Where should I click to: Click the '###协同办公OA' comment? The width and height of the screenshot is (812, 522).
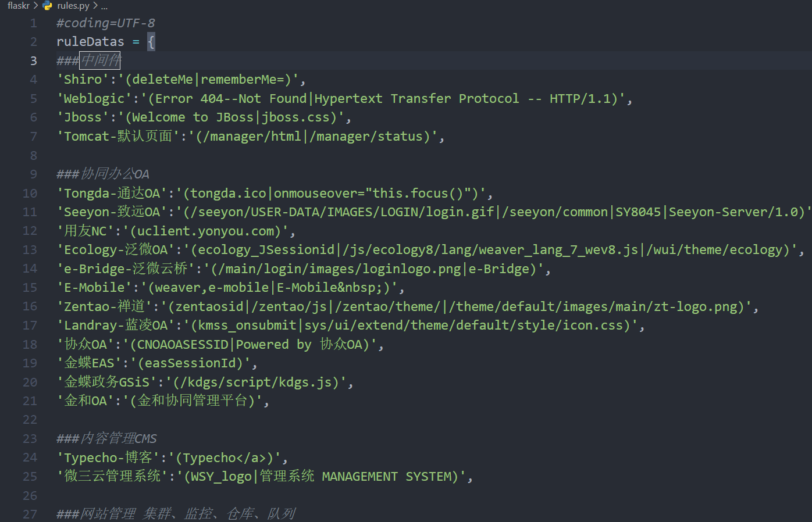pos(103,174)
